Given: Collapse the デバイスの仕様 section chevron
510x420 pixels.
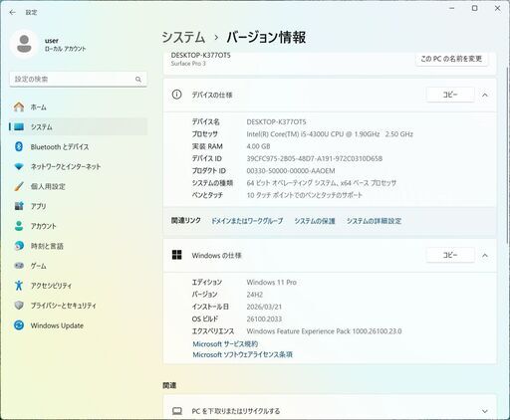Looking at the screenshot, I should click(485, 95).
